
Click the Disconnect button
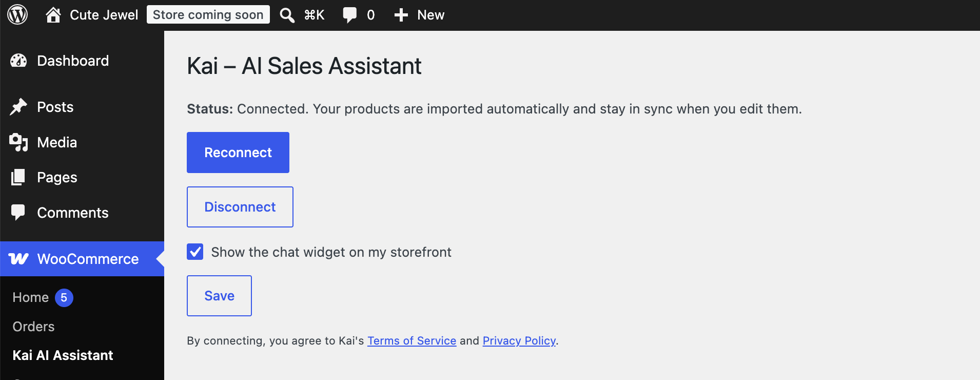tap(240, 207)
